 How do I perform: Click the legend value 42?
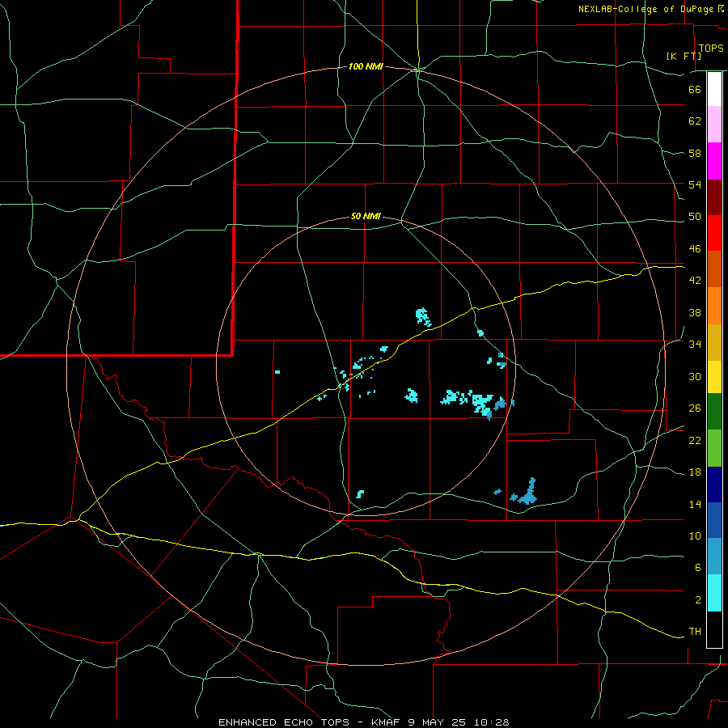[695, 281]
